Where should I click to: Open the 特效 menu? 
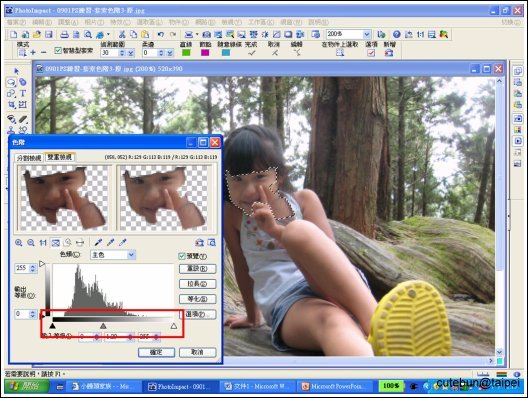point(120,23)
